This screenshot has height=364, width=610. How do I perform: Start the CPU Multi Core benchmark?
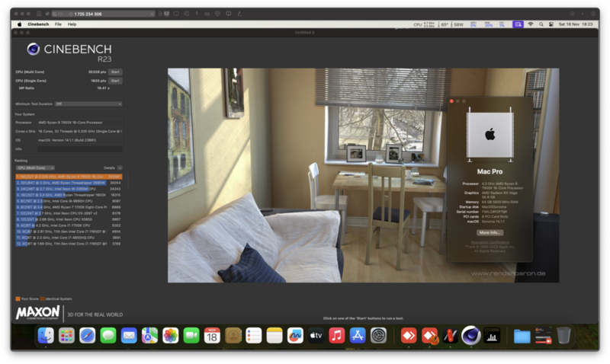pos(115,72)
